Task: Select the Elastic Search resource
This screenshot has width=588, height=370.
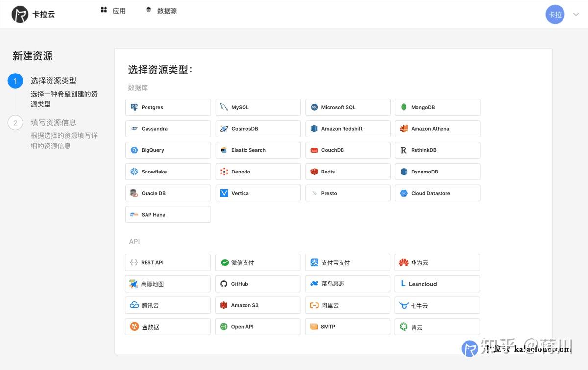Action: (x=258, y=150)
